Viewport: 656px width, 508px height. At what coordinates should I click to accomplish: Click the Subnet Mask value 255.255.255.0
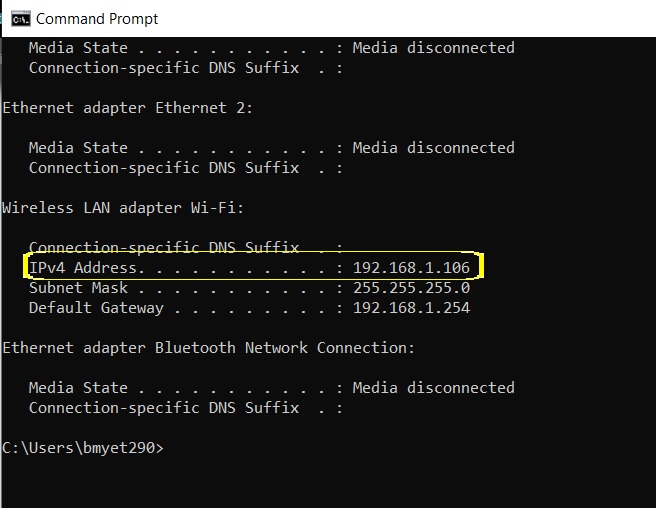pos(411,288)
